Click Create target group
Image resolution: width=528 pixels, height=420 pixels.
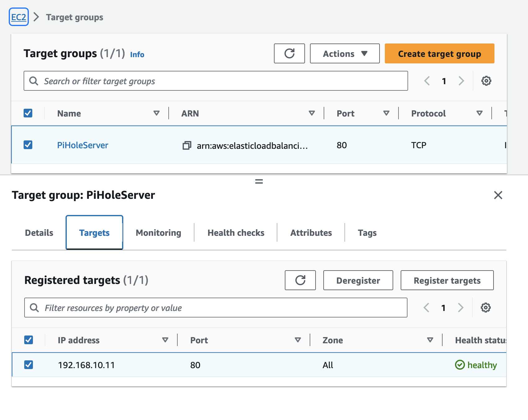click(439, 53)
